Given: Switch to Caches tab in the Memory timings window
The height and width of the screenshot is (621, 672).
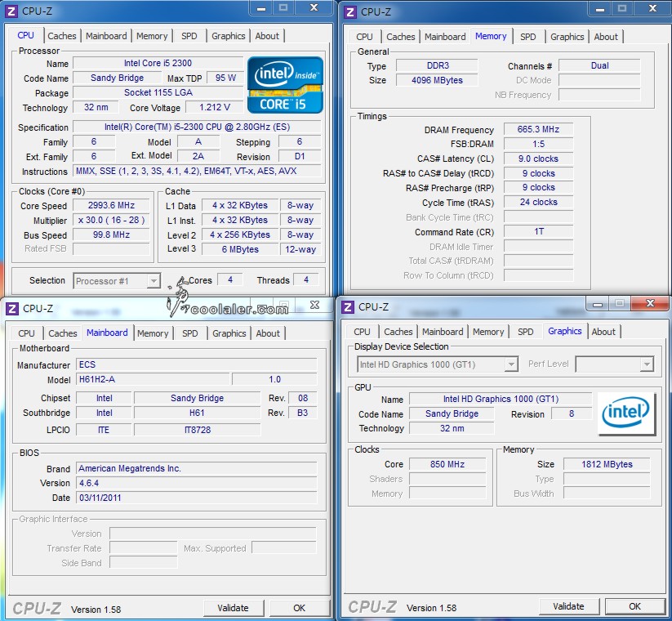Looking at the screenshot, I should [x=401, y=37].
